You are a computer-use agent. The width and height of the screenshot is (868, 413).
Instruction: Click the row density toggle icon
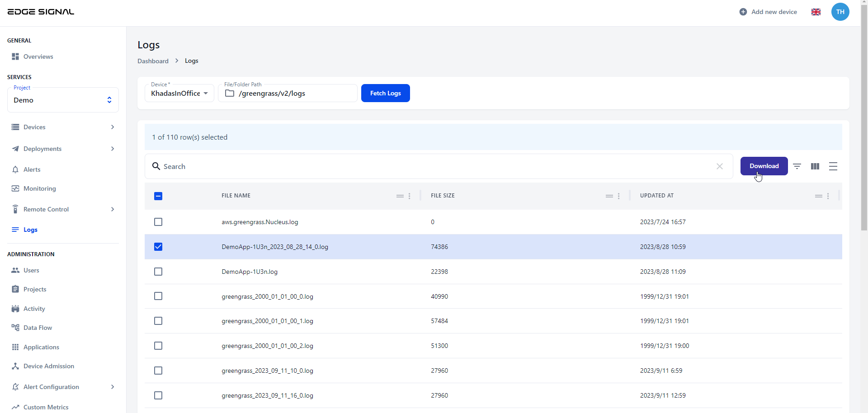tap(833, 166)
